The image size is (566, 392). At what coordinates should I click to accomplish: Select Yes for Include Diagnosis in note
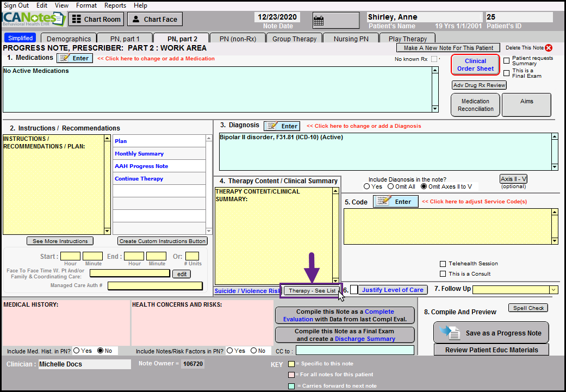366,186
